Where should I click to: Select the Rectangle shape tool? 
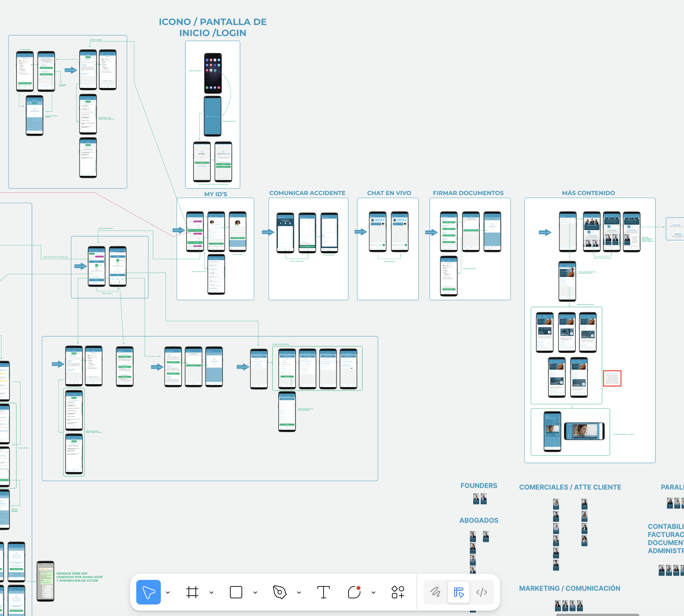click(236, 592)
